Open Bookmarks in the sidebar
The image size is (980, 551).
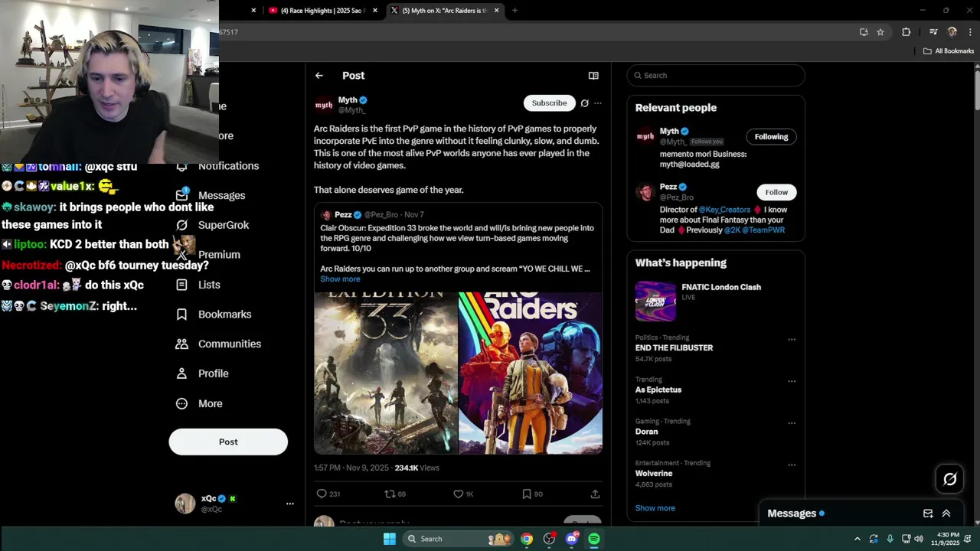click(x=213, y=315)
